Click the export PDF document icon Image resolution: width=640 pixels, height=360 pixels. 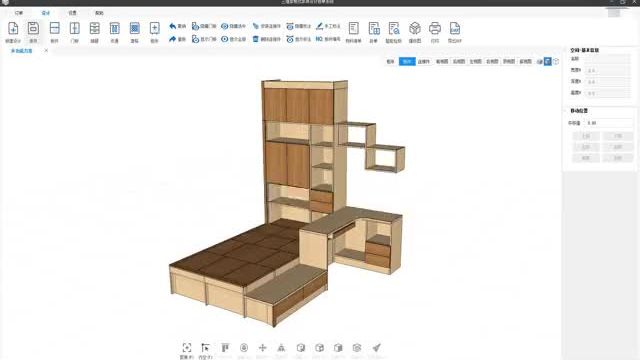(455, 28)
